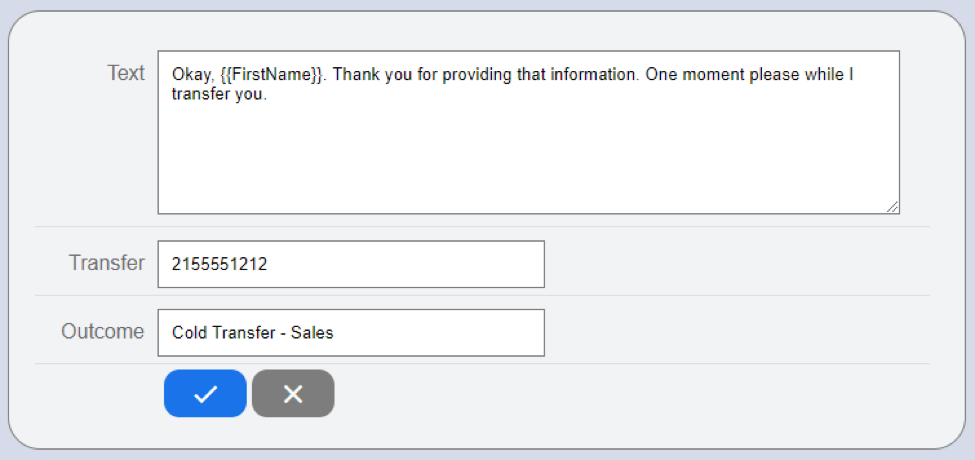Place cursor at "transfer you." on second line
This screenshot has height=460, width=975.
coord(220,96)
